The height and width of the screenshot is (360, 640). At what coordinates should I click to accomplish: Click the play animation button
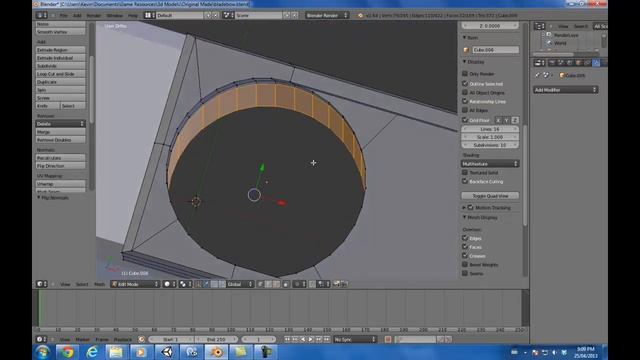click(311, 339)
